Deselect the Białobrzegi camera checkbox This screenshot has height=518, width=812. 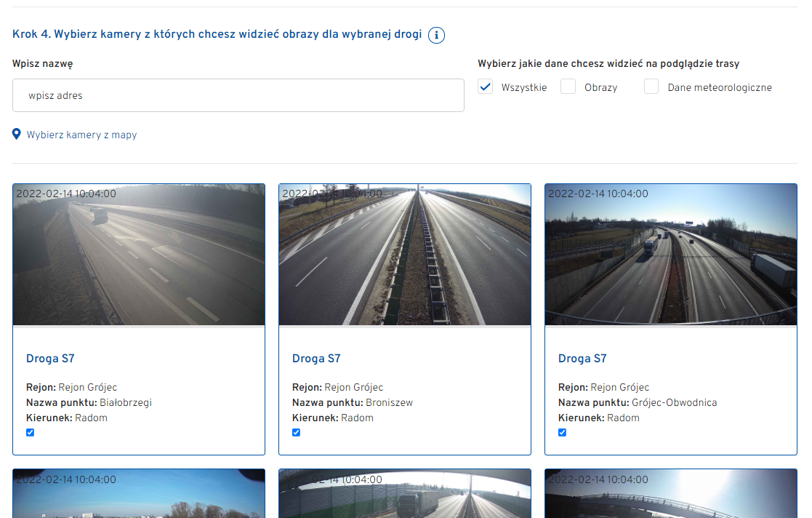[31, 433]
